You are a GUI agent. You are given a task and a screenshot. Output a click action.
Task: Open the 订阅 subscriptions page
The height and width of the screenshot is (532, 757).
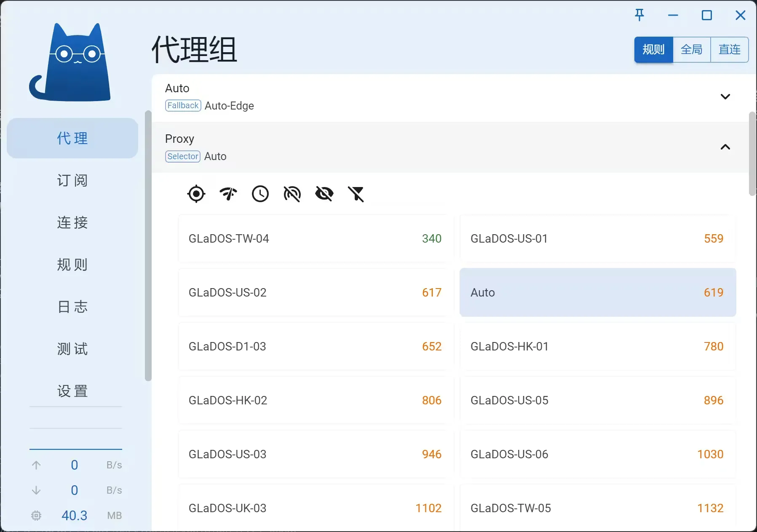coord(72,180)
